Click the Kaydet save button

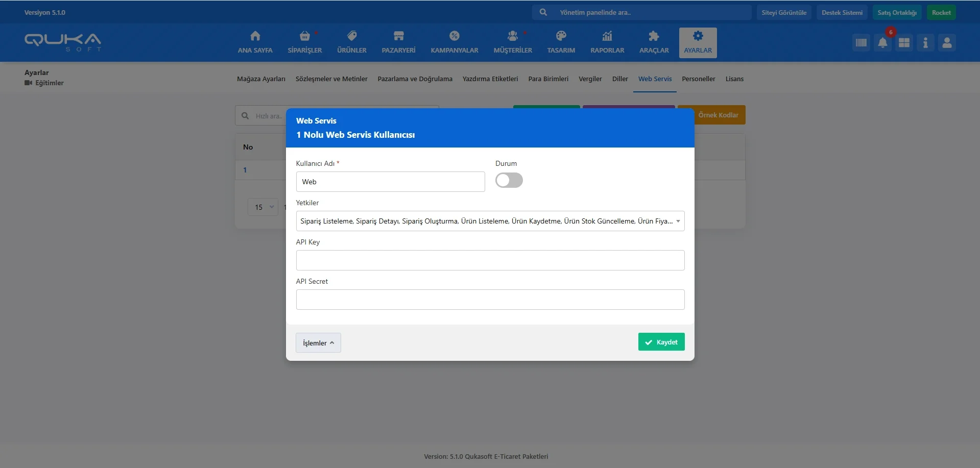661,342
